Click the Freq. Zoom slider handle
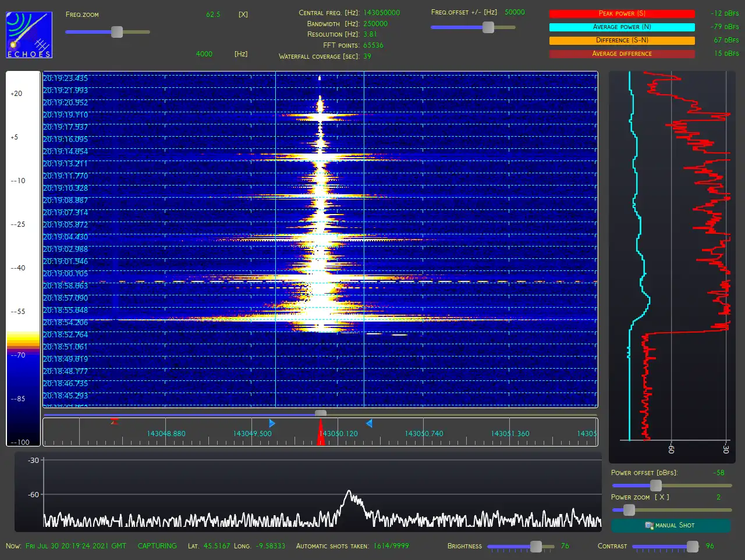 pos(117,32)
